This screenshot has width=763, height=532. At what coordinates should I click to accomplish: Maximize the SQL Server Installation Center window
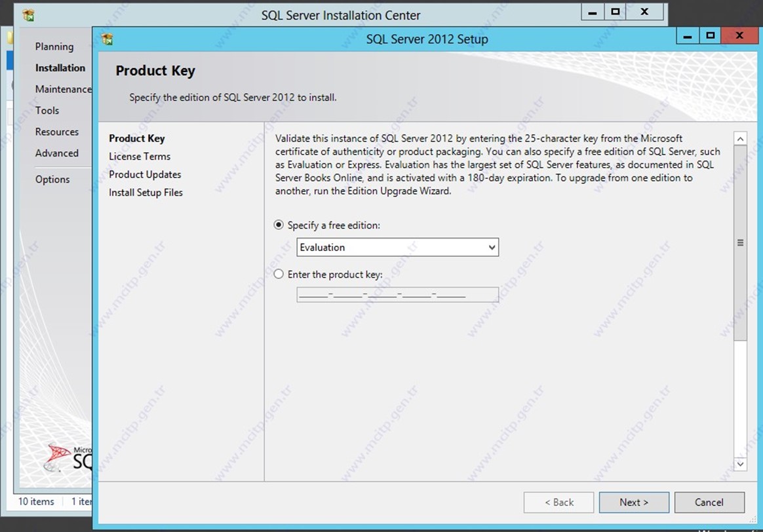[615, 12]
